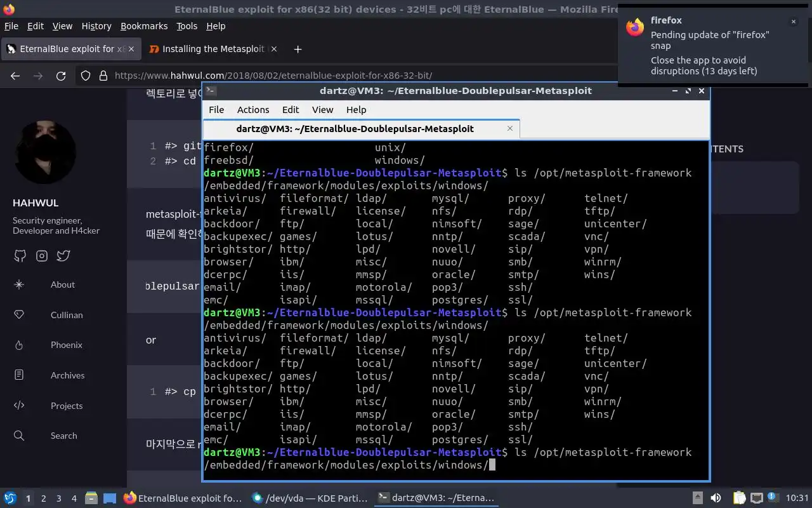Close the terminal tab dartz@VM3
The width and height of the screenshot is (812, 508).
click(510, 128)
